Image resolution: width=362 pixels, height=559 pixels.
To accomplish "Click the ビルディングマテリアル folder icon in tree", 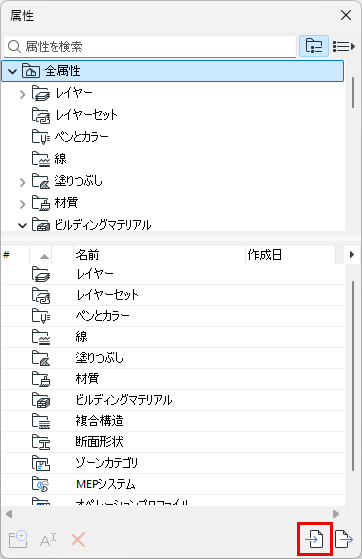I will coord(41,224).
